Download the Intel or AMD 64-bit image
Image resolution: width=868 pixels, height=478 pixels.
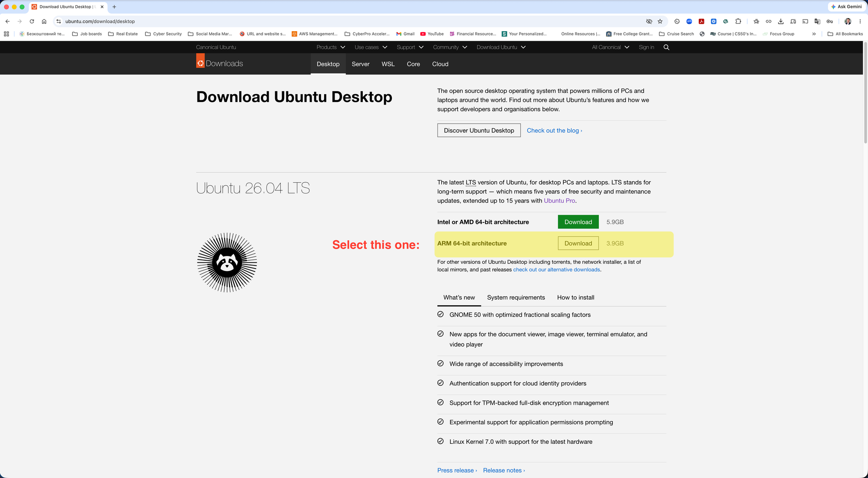coord(578,222)
